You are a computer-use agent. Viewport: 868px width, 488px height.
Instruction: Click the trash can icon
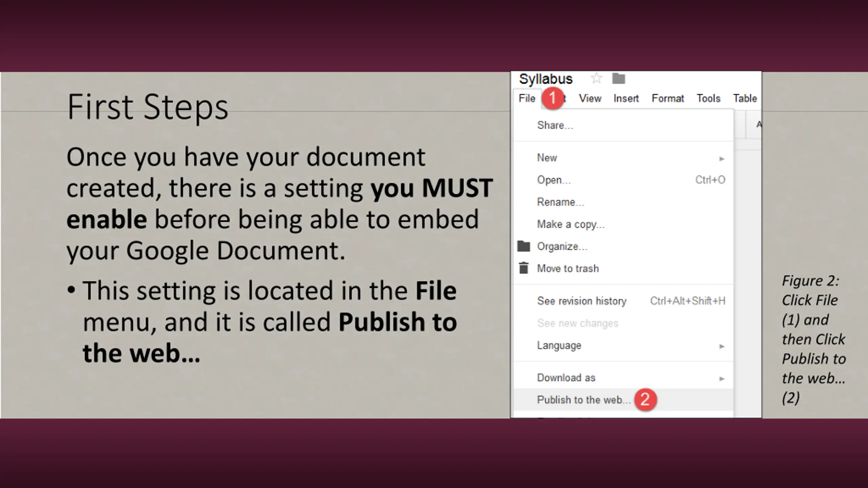[524, 268]
